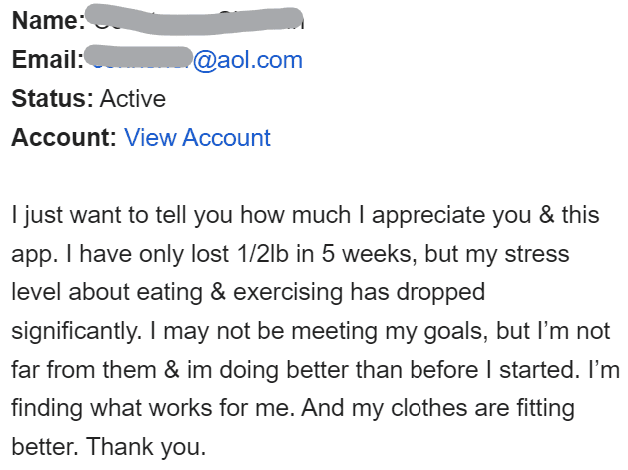Click the Status field label
This screenshot has width=628, height=470.
click(x=52, y=99)
